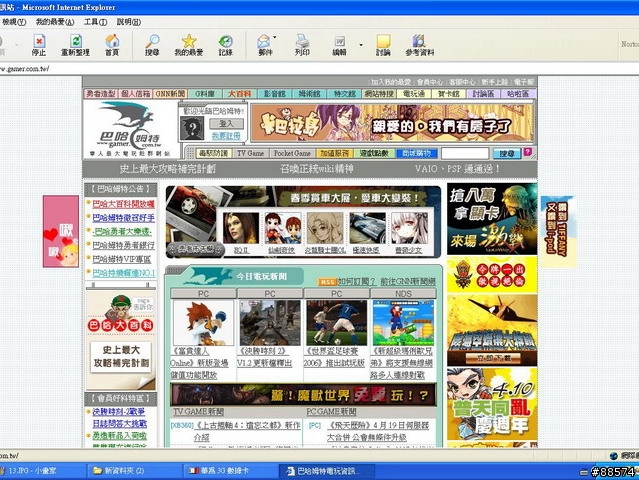Open the 勇者造型 navigation tab
The height and width of the screenshot is (480, 639).
101,94
